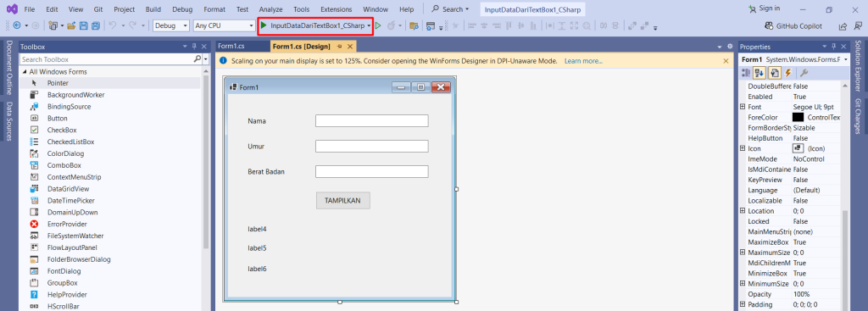Collapse All Windows Forms group

25,72
